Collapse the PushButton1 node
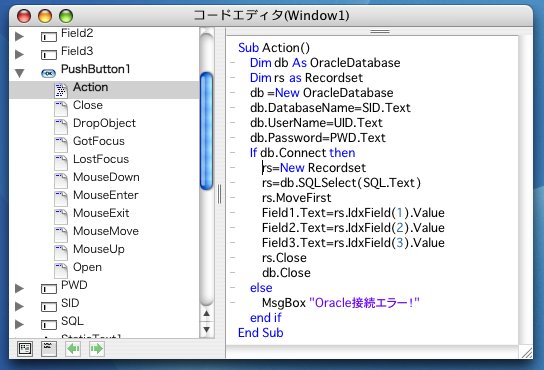Viewport: 544px width, 370px height. tap(19, 73)
